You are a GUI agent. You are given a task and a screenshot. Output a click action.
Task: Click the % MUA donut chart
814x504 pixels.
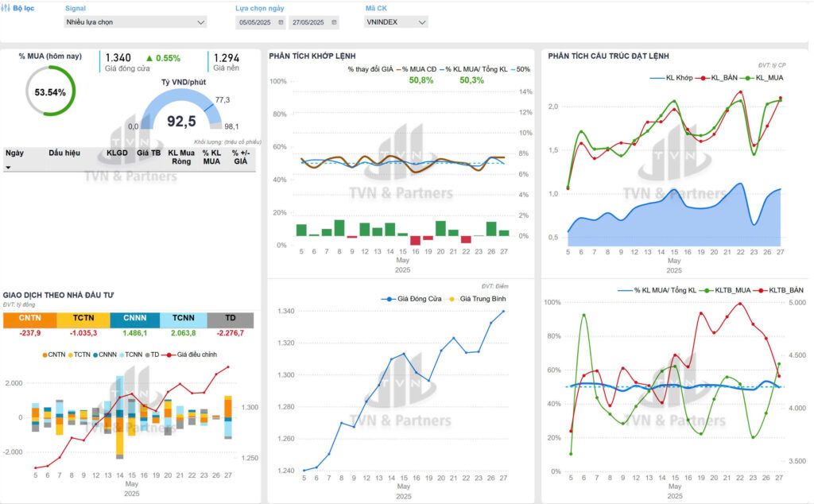51,91
